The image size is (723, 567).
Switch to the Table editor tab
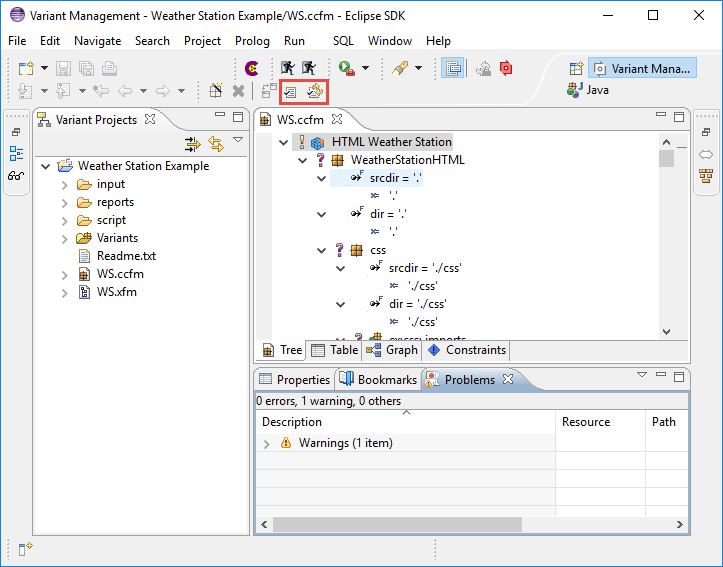(335, 350)
